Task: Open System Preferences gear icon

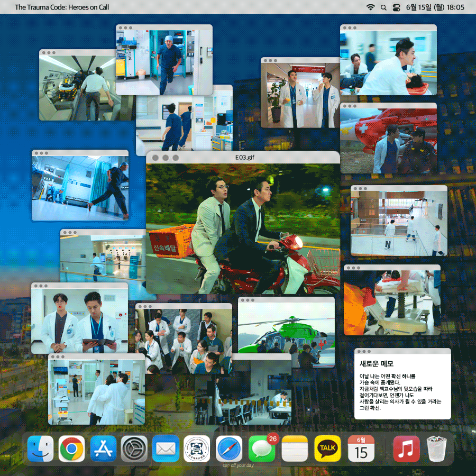Action: (x=134, y=449)
